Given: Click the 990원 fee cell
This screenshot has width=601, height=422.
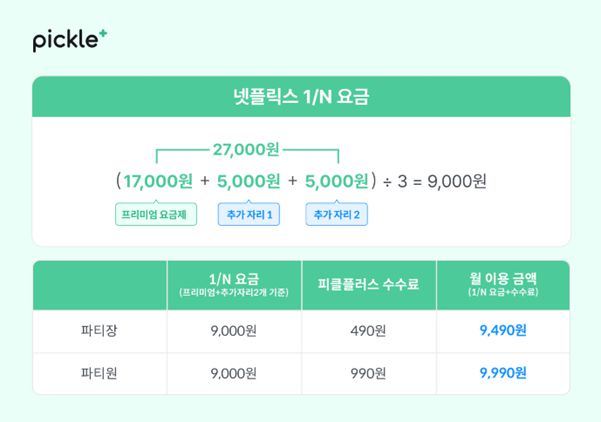Looking at the screenshot, I should pyautogui.click(x=367, y=374).
